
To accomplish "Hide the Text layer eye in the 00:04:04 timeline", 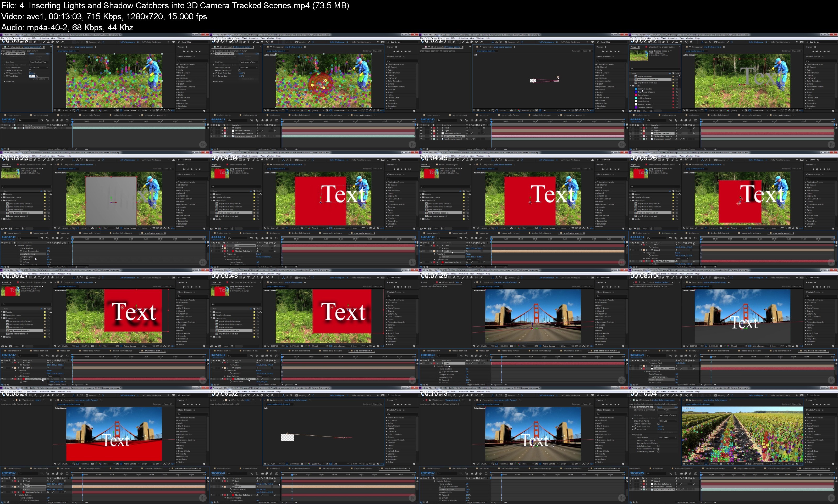I will point(212,245).
